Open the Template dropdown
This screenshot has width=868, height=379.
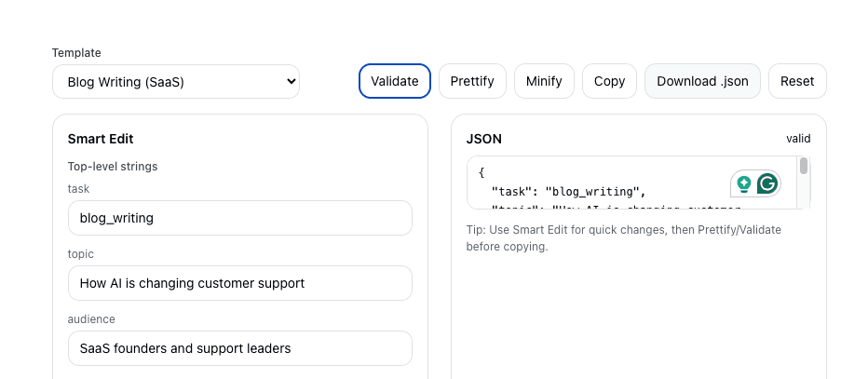[176, 81]
